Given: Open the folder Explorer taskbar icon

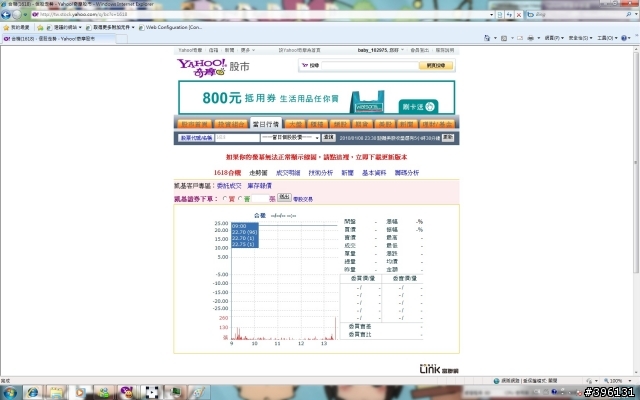Looking at the screenshot, I should [56, 393].
